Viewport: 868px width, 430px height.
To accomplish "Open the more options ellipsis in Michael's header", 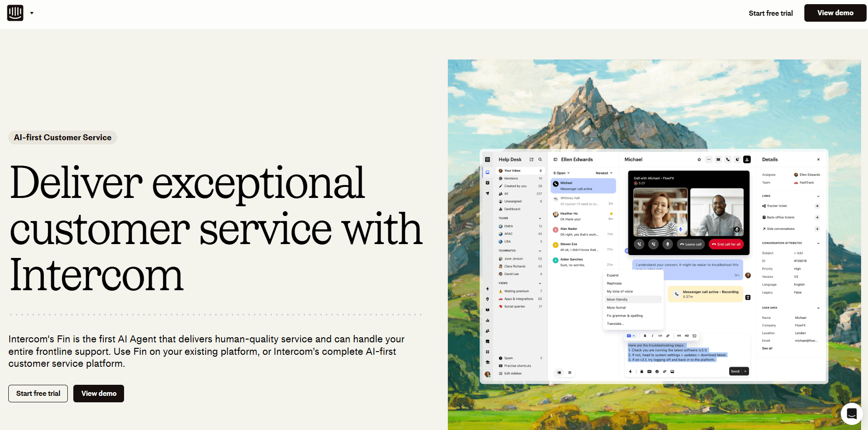I will 709,160.
